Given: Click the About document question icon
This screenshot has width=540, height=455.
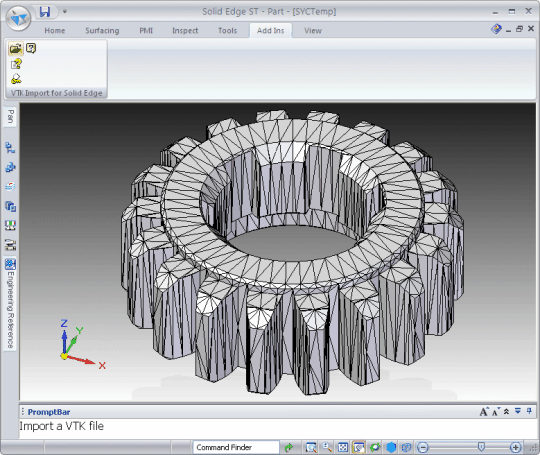Looking at the screenshot, I should 16,64.
